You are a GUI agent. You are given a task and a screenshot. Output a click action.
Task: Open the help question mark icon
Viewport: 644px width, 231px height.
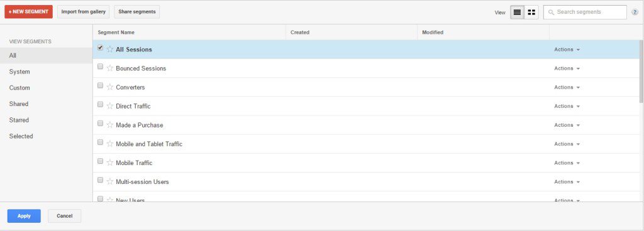(635, 13)
